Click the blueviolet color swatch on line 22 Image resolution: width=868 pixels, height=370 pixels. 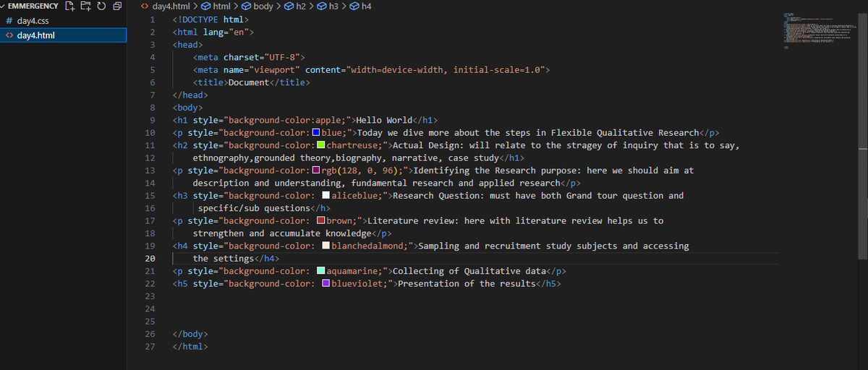326,283
